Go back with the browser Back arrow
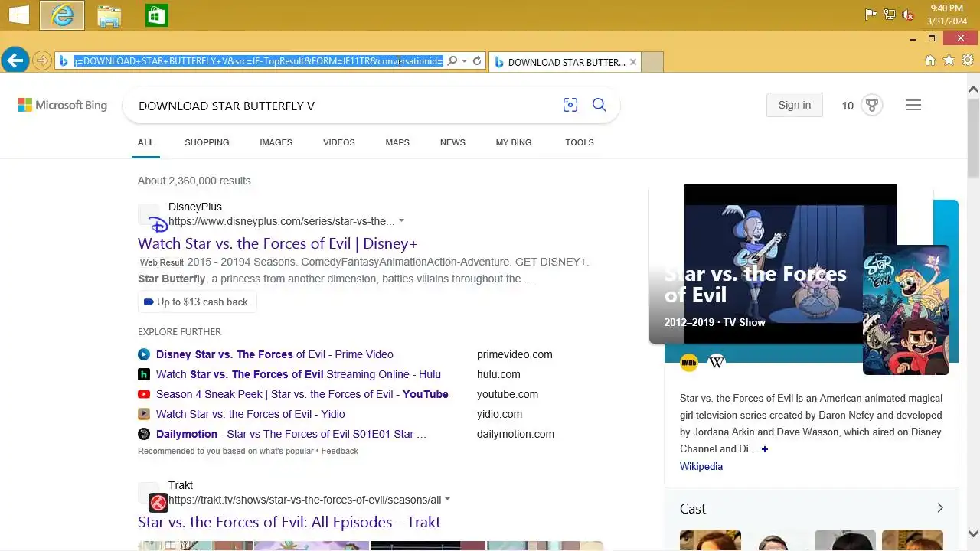 point(15,60)
